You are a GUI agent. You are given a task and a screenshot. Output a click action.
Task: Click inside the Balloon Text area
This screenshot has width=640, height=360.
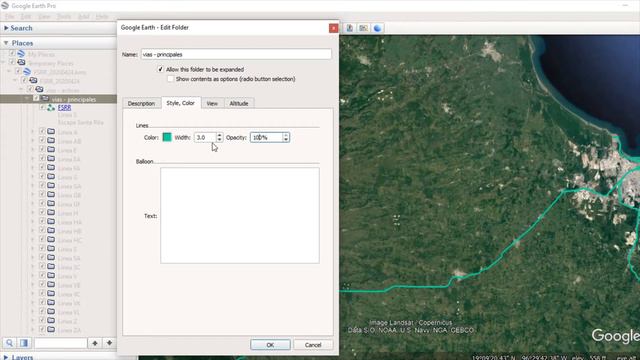tap(240, 216)
